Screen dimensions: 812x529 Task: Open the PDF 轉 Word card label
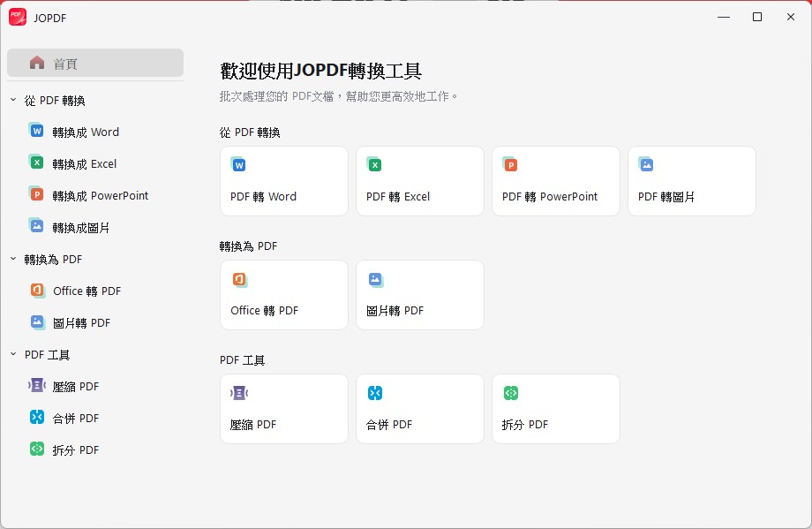pos(264,197)
